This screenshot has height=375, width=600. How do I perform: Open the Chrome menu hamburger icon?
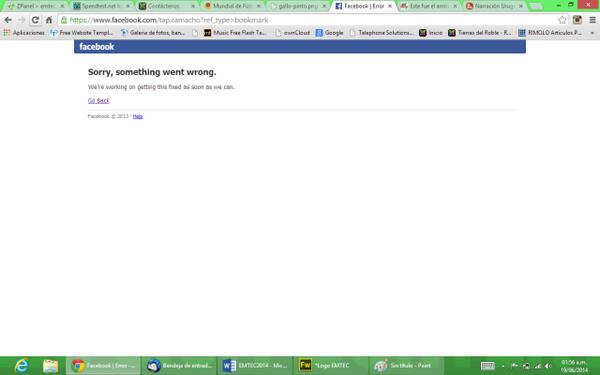[x=592, y=20]
